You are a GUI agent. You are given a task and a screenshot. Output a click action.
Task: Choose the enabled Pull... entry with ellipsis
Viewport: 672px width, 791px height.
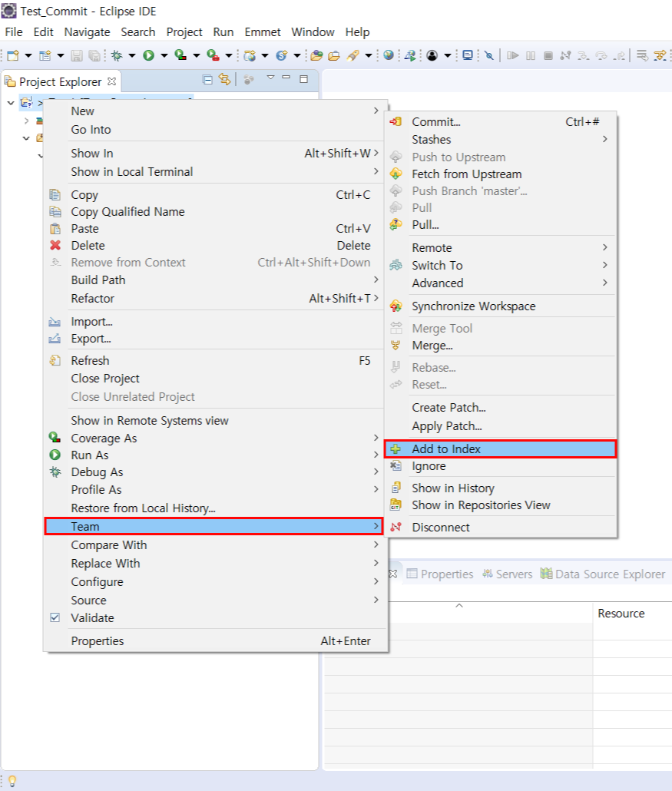(500, 224)
